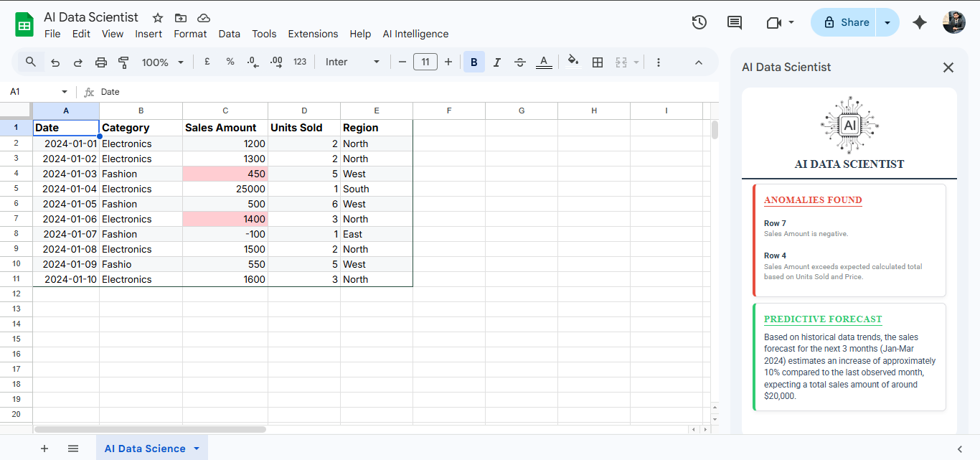980x460 pixels.
Task: Apply currency format to selection
Action: [207, 62]
